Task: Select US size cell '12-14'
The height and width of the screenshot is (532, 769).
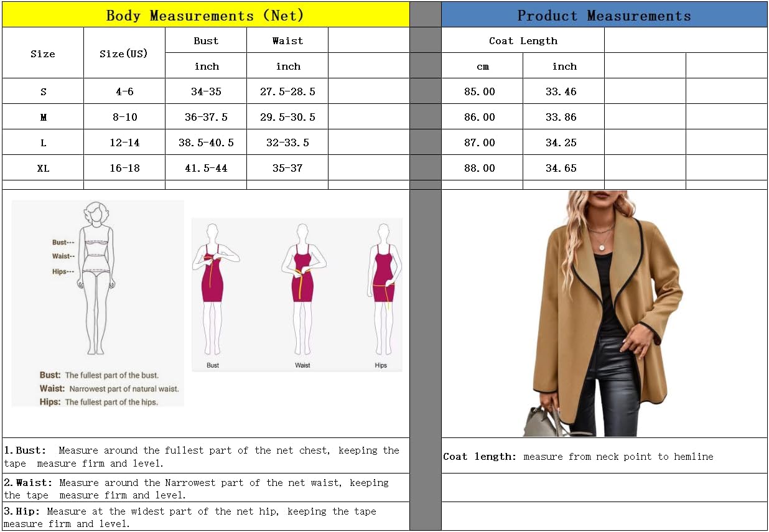Action: pos(124,142)
